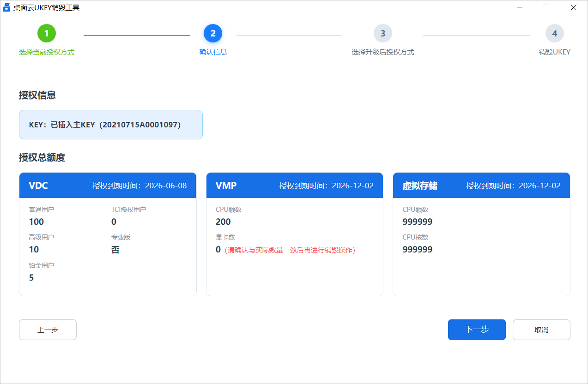Click the 虚拟存储 card header
The image size is (588, 384).
pos(481,186)
